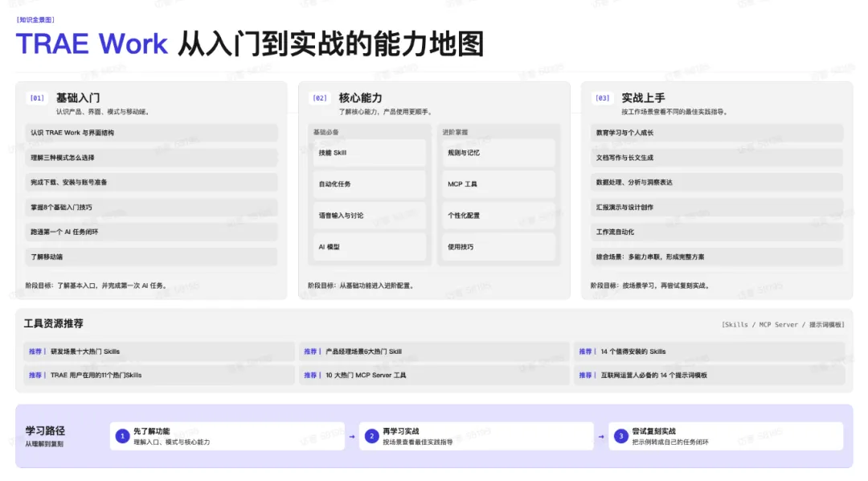Select '数据处理、分析与洞察表达' row
Viewport: 868px width, 481px height.
click(716, 183)
